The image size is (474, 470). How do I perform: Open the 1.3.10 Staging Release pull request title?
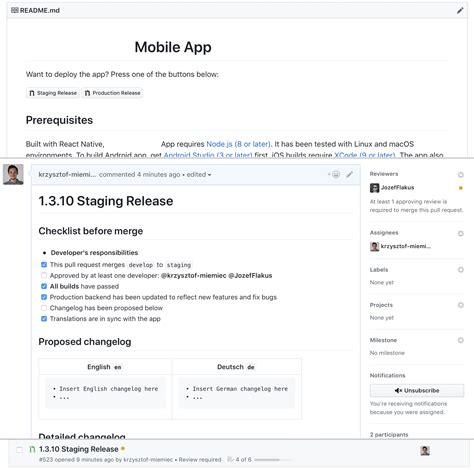(79, 449)
